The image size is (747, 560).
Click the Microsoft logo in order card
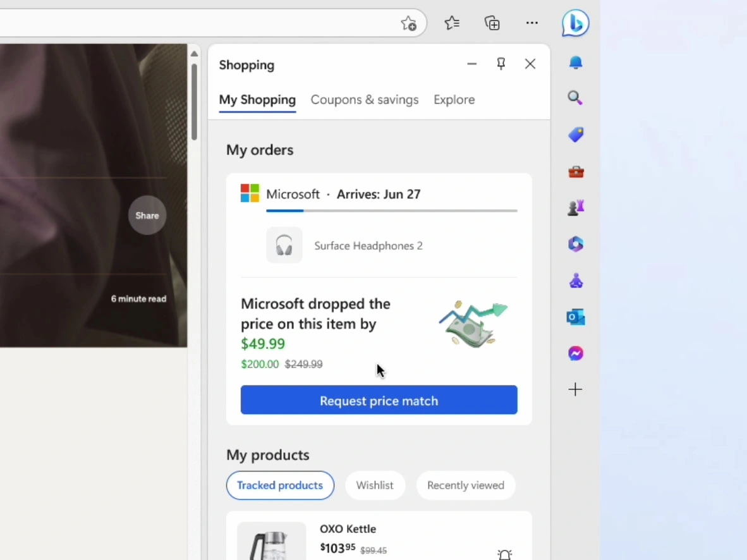click(x=250, y=193)
